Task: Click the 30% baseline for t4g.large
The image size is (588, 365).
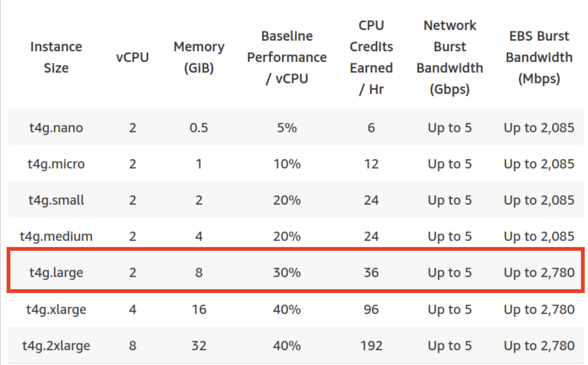Action: click(287, 272)
